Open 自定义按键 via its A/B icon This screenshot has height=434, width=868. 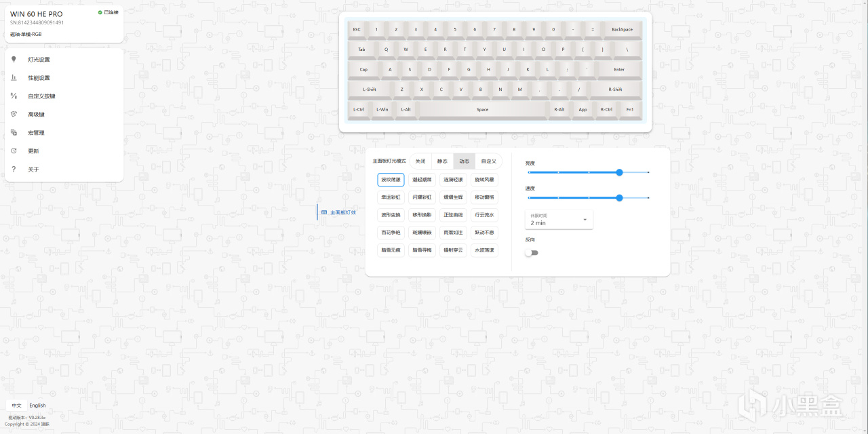pos(14,96)
